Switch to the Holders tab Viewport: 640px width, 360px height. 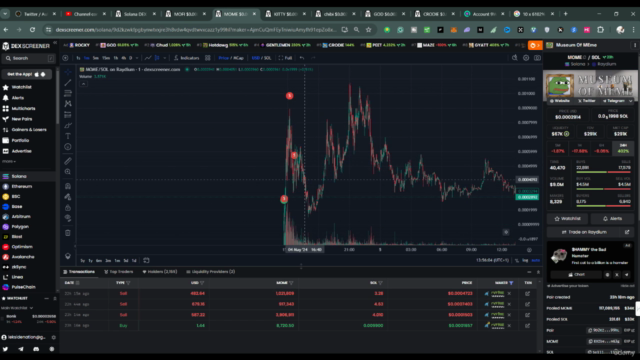click(x=160, y=272)
